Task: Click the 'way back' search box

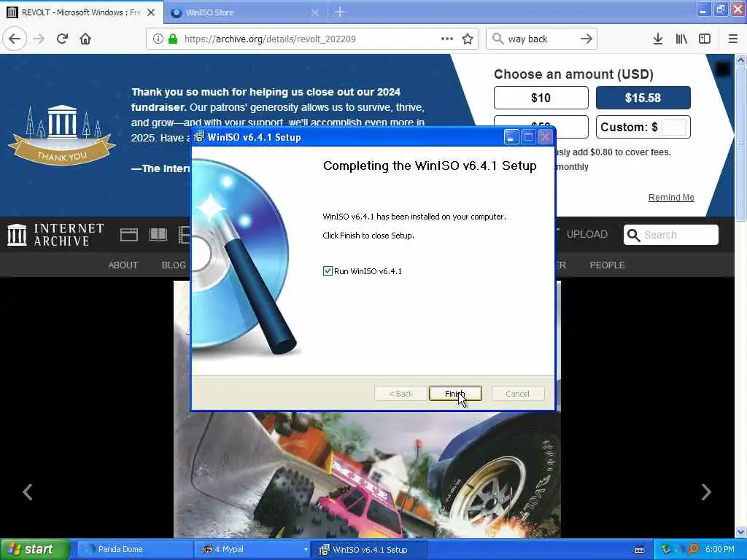Action: point(541,39)
